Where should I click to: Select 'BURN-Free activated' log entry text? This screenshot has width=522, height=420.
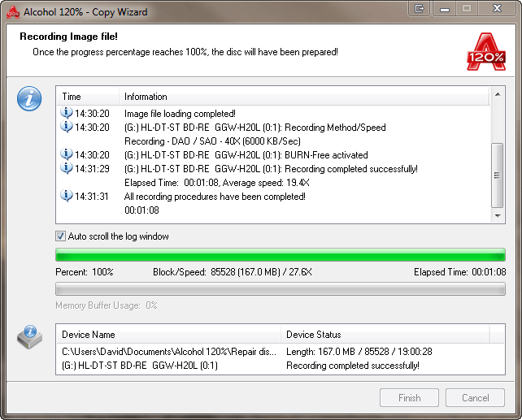246,155
